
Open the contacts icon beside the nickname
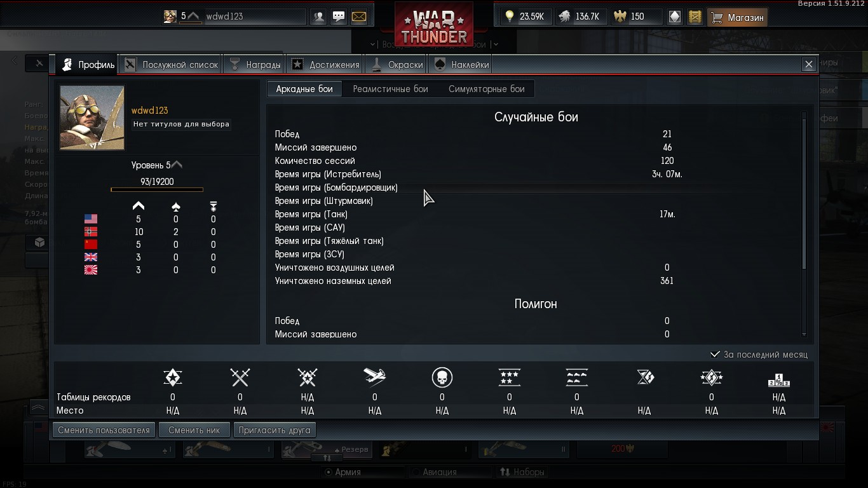point(318,17)
